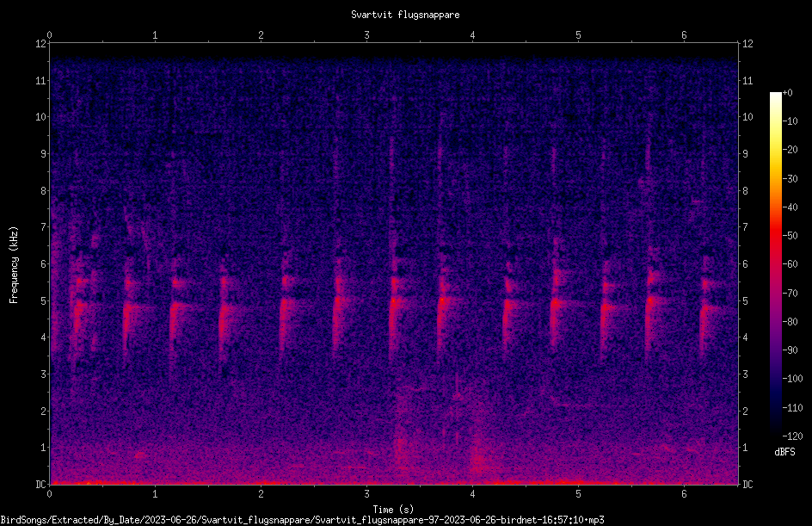Viewport: 812px width, 526px height.
Task: Click the '-100' color scale label
Action: [792, 379]
